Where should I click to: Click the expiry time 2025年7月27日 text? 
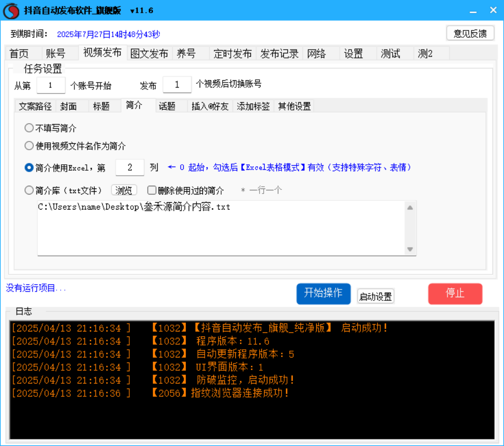click(108, 34)
